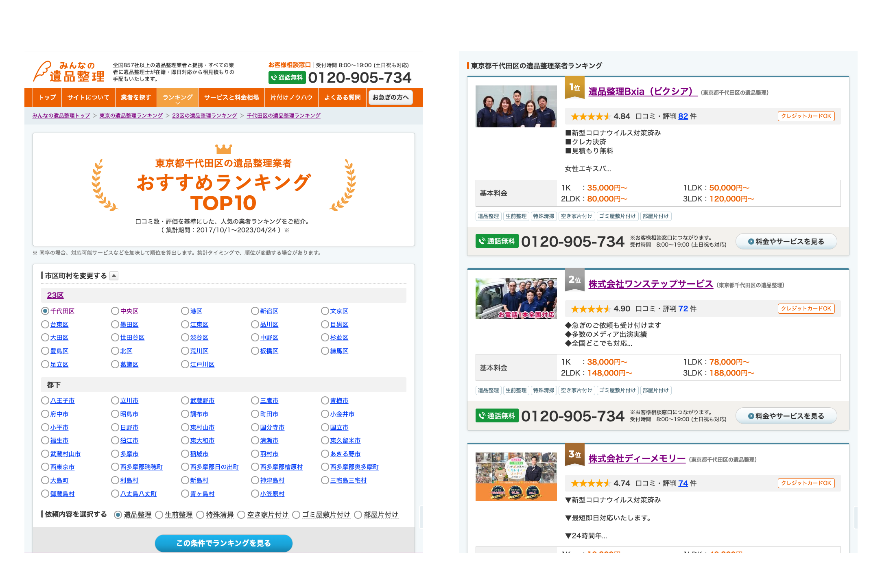
Task: Click the 3位 rank badge on ディーメモリー listing
Action: tap(574, 455)
